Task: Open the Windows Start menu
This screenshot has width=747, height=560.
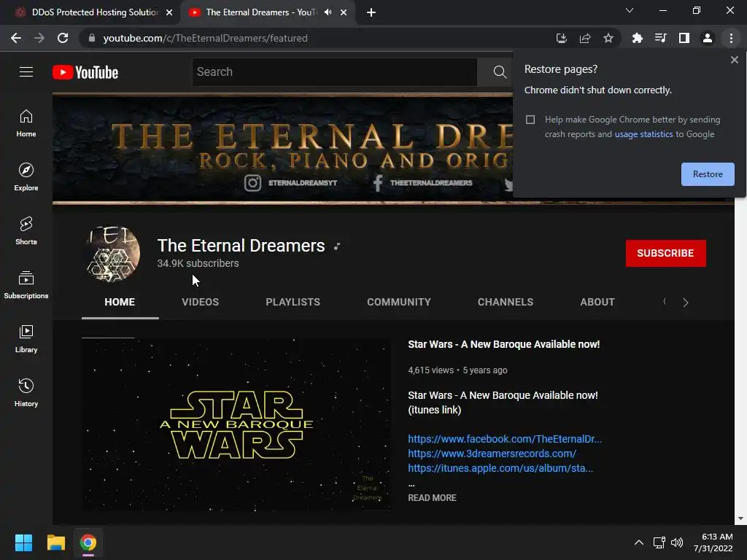Action: [23, 542]
